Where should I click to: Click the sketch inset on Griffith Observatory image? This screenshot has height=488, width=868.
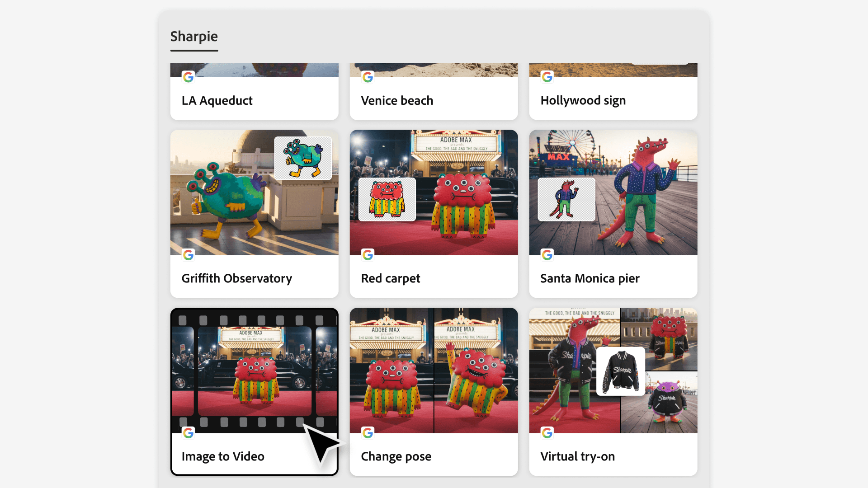[303, 158]
